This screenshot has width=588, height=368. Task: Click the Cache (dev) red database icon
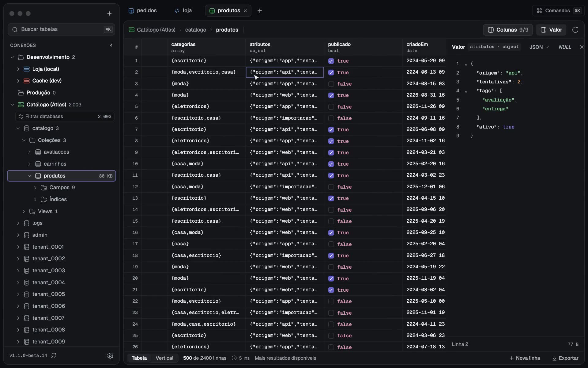[27, 81]
